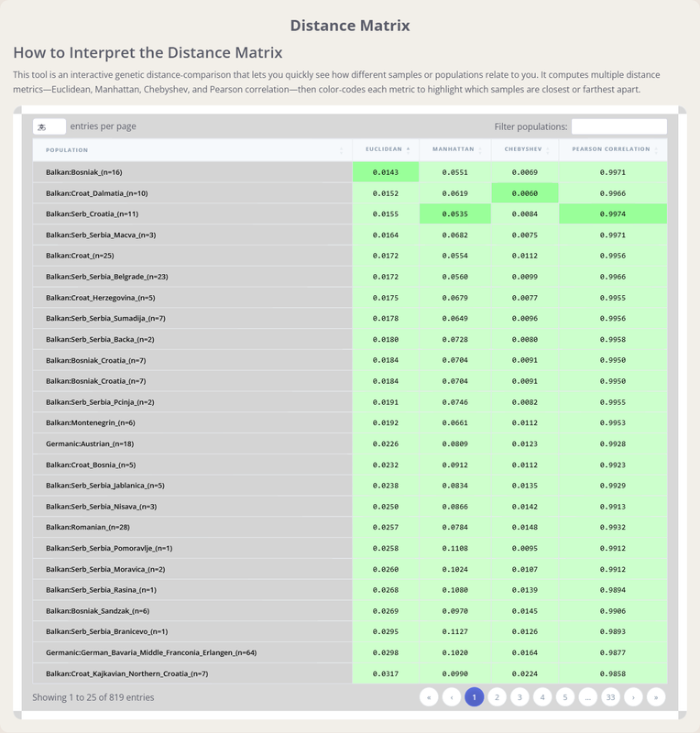The height and width of the screenshot is (733, 700).
Task: Go to first page using « button
Action: 429,697
